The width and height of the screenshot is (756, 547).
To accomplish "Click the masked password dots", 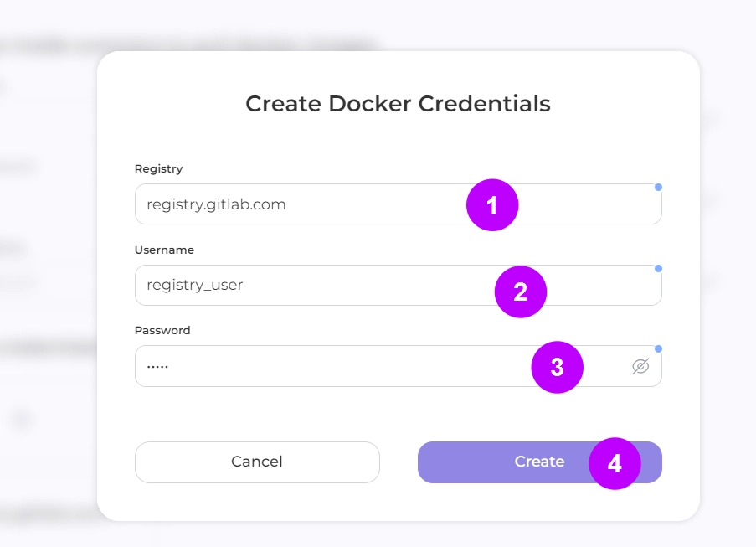I will (157, 367).
